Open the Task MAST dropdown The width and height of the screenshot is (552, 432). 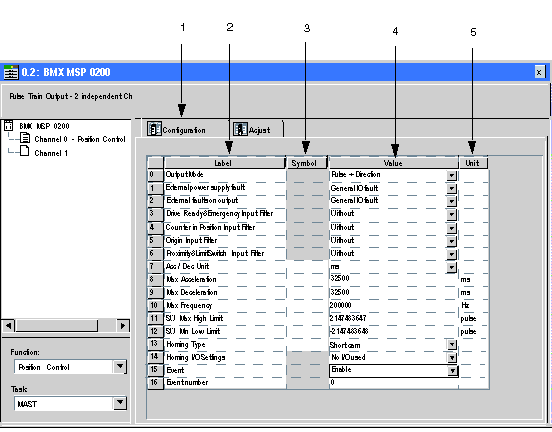(120, 402)
